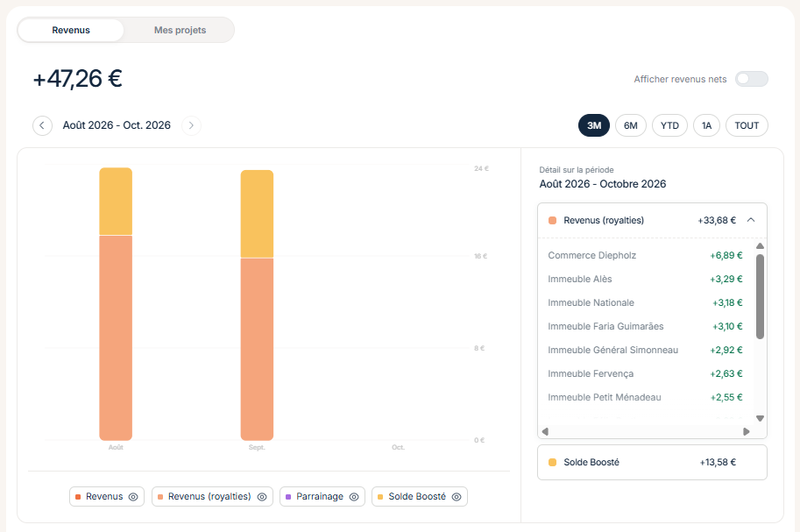Select the YTD time range

tap(669, 125)
